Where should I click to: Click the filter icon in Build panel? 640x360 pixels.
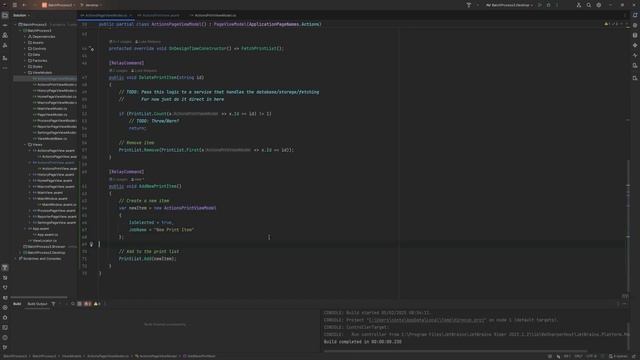[x=53, y=304]
